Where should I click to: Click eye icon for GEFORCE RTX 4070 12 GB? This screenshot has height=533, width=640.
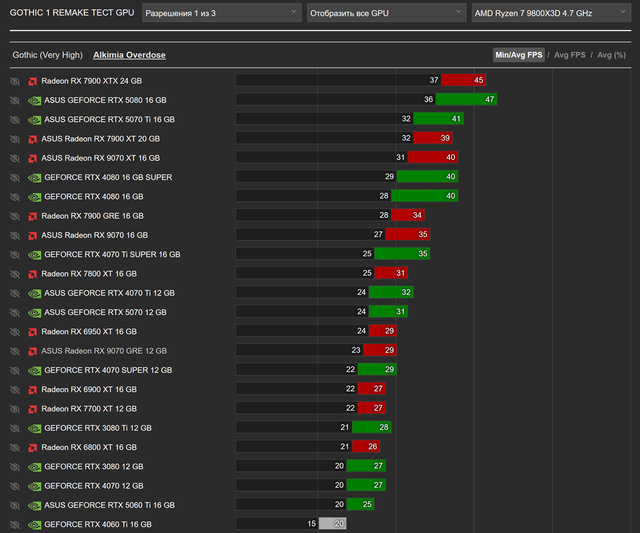(x=15, y=486)
